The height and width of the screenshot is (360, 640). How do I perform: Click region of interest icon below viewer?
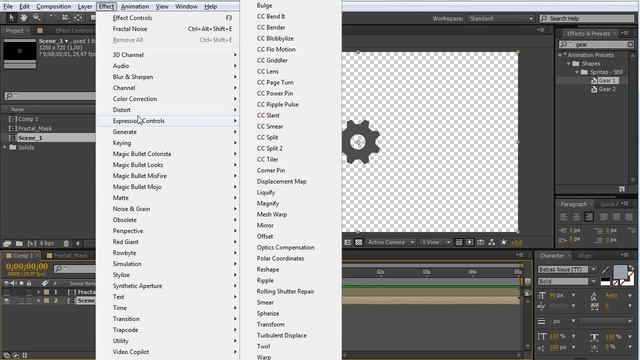pos(348,242)
